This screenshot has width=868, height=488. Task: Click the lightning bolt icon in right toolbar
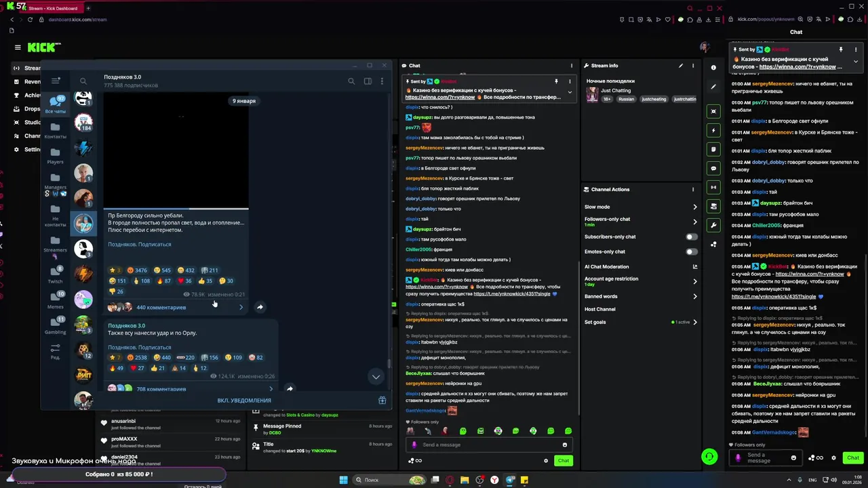tap(713, 130)
